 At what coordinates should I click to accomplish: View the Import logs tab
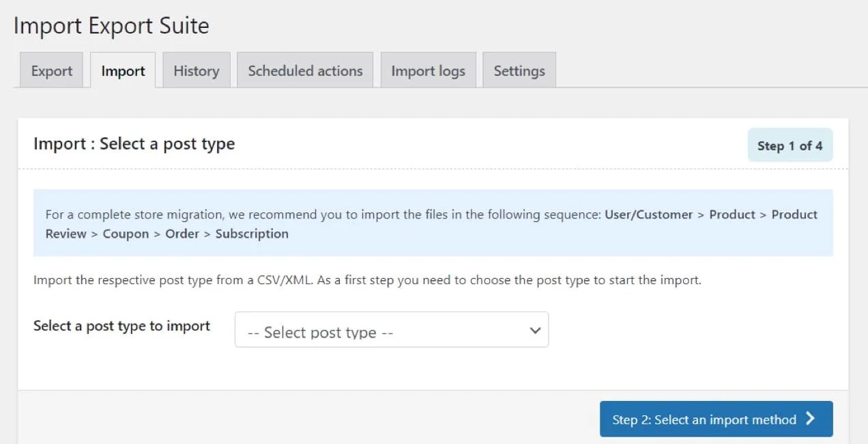point(428,71)
